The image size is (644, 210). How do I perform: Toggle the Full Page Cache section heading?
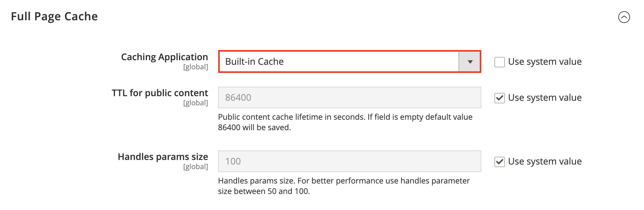[54, 16]
